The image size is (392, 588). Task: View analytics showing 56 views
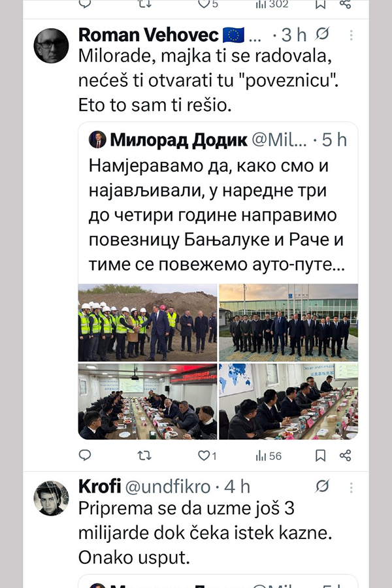pyautogui.click(x=269, y=455)
